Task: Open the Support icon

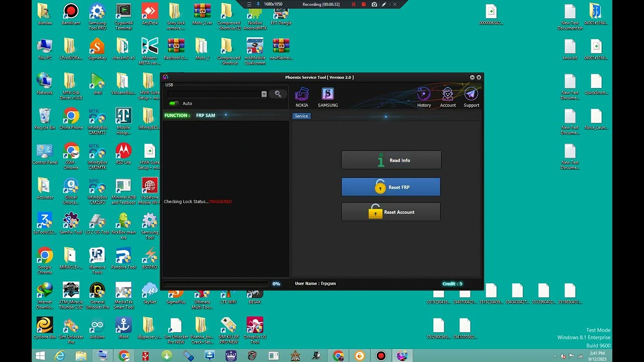Action: (x=471, y=97)
